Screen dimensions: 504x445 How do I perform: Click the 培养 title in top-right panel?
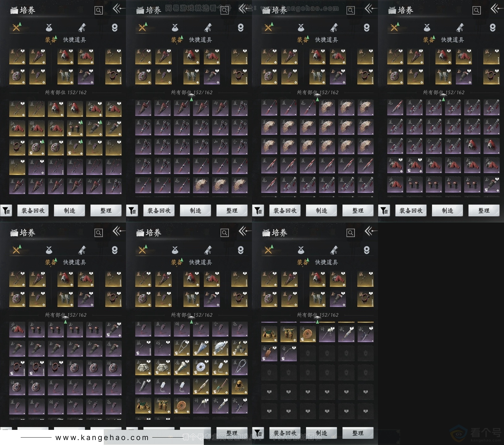click(405, 11)
